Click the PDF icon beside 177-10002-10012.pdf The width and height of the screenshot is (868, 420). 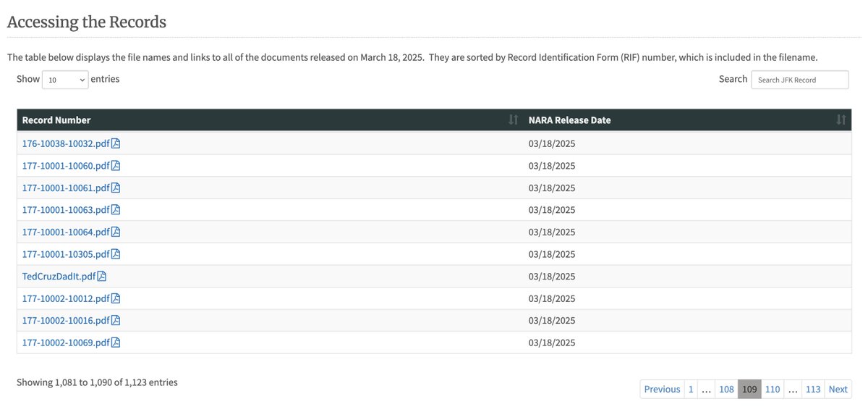click(116, 298)
